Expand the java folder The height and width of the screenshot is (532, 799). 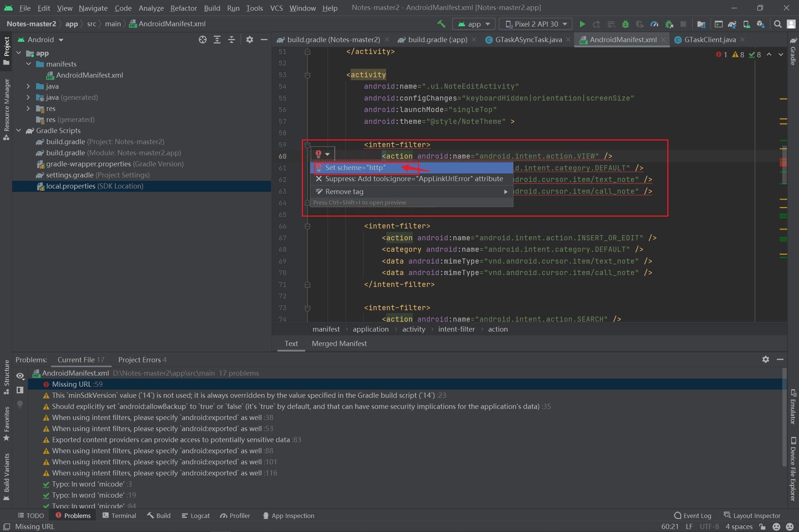click(x=28, y=87)
